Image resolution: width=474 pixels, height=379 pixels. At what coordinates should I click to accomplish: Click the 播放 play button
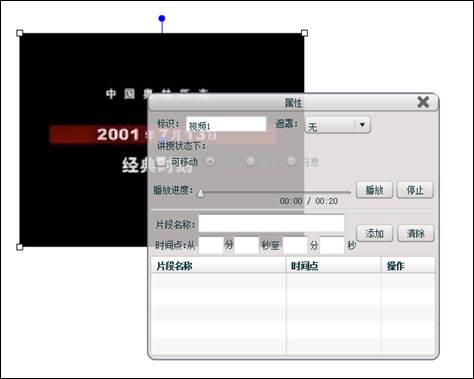pos(374,190)
